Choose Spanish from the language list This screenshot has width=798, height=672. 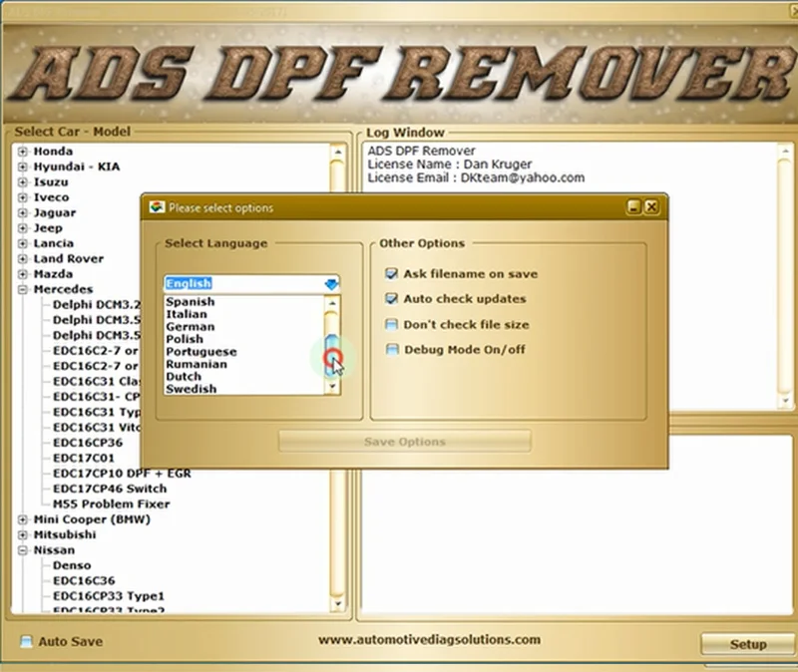point(191,302)
